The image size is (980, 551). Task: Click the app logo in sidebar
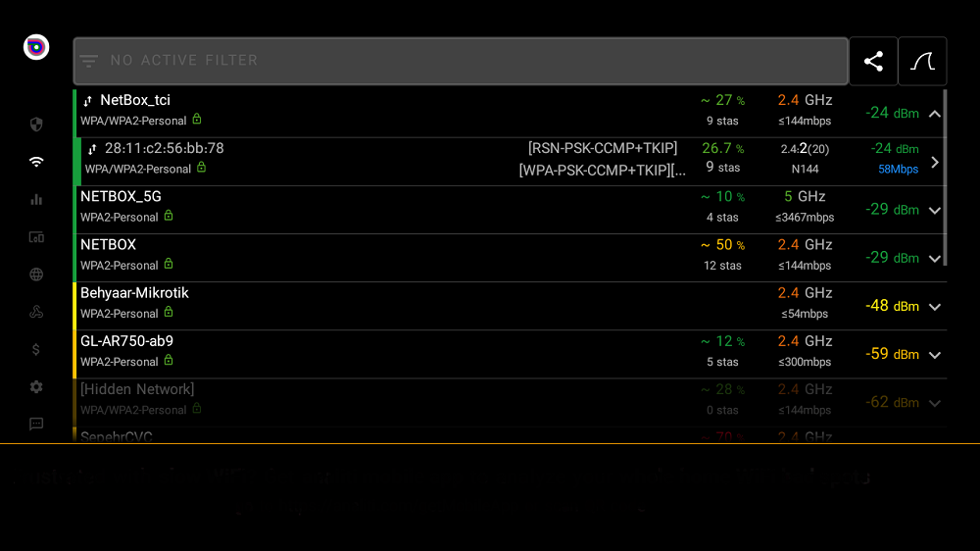36,47
